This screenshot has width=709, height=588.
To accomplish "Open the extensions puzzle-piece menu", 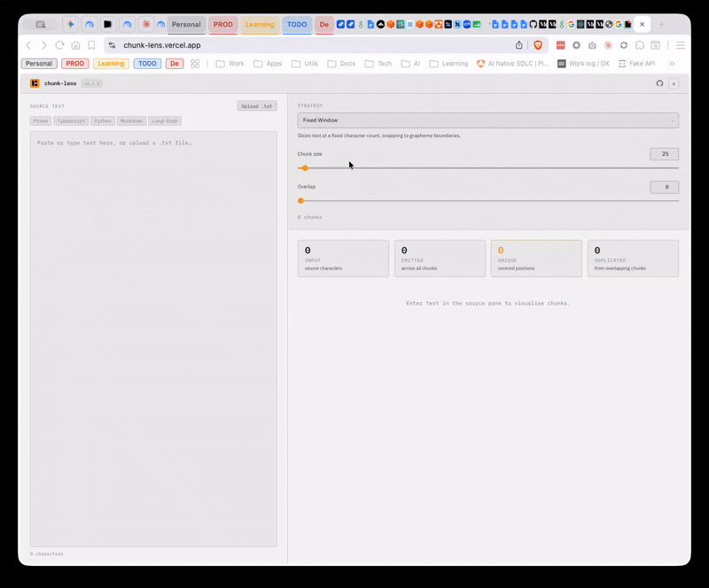I will 639,45.
